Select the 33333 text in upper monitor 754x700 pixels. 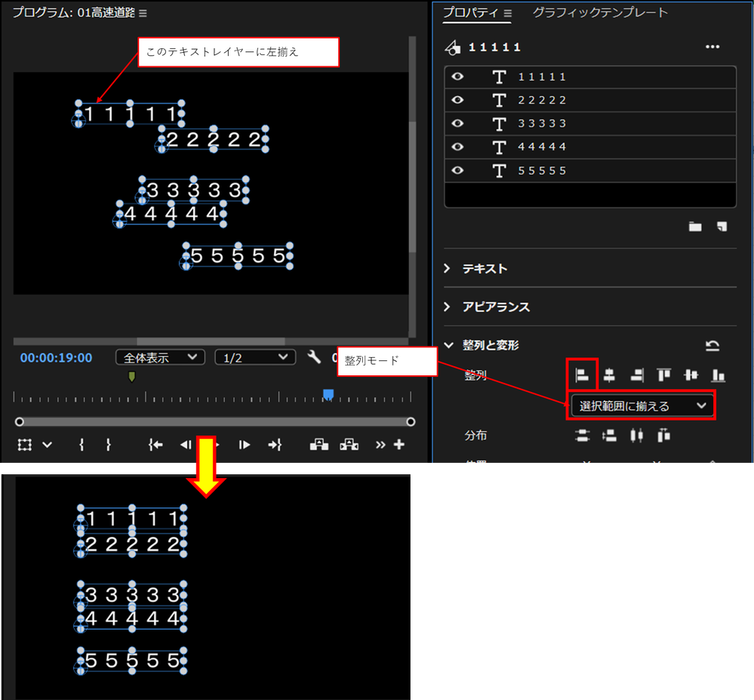194,190
